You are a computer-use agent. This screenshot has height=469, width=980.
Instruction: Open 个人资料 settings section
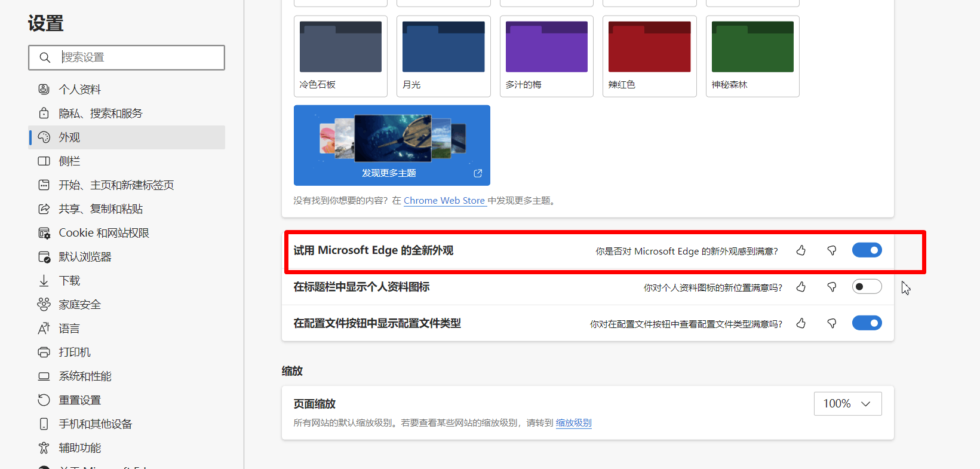pos(127,89)
